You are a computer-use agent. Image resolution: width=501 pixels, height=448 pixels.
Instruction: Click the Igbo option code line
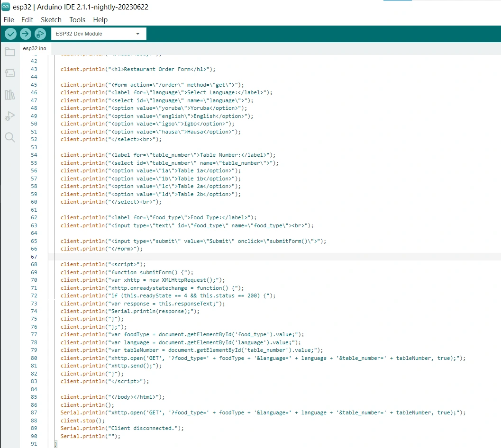pyautogui.click(x=147, y=124)
